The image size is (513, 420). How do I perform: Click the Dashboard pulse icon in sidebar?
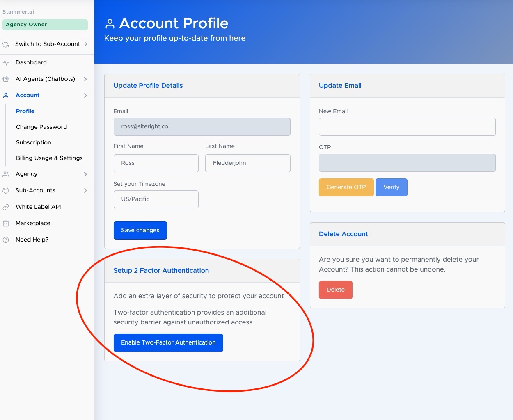pyautogui.click(x=6, y=63)
